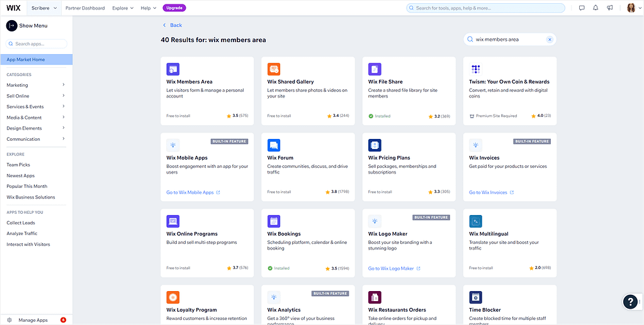Click the Show Menu arrow icon
This screenshot has width=644, height=325.
pos(11,25)
